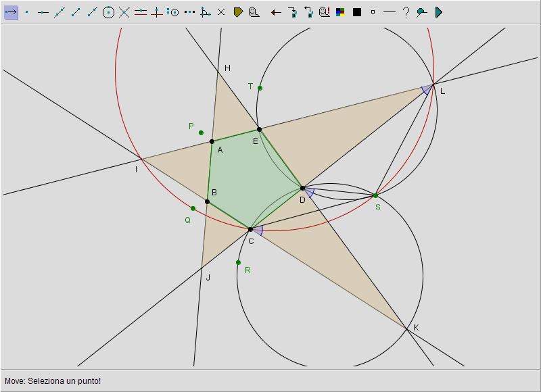Screen dimensions: 541x392
Task: Select the Move arrow tool
Action: coord(11,12)
